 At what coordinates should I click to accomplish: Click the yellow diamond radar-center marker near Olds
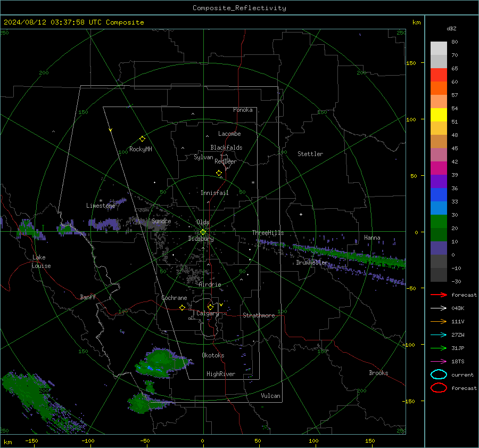point(203,232)
